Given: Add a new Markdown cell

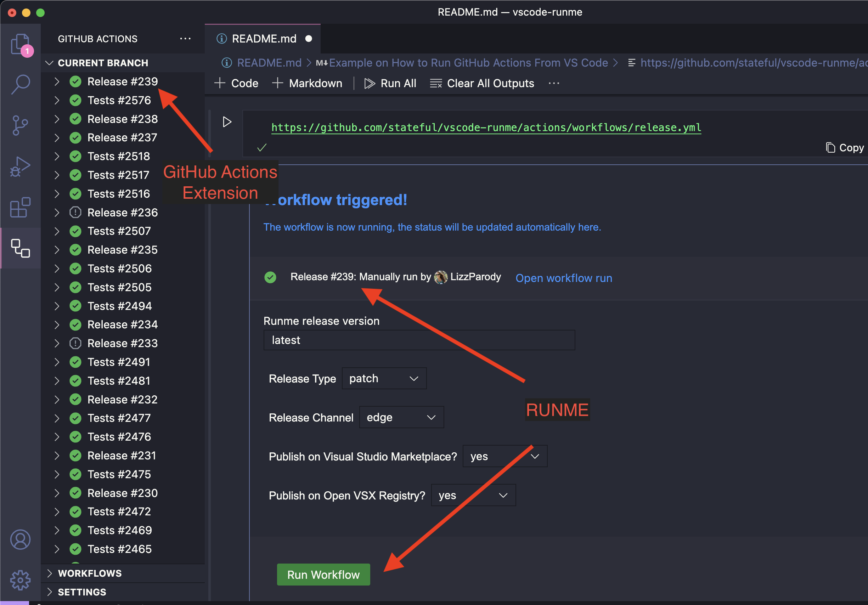Looking at the screenshot, I should 307,83.
